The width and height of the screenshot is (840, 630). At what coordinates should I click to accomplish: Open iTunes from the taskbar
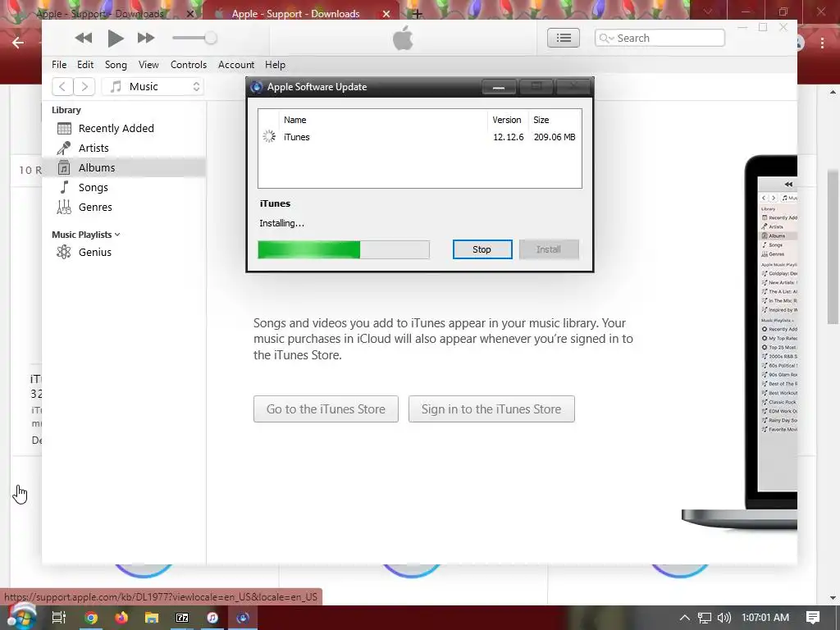[212, 618]
